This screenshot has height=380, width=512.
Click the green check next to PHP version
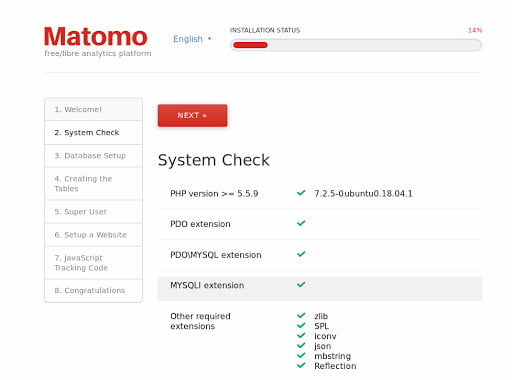(x=301, y=193)
